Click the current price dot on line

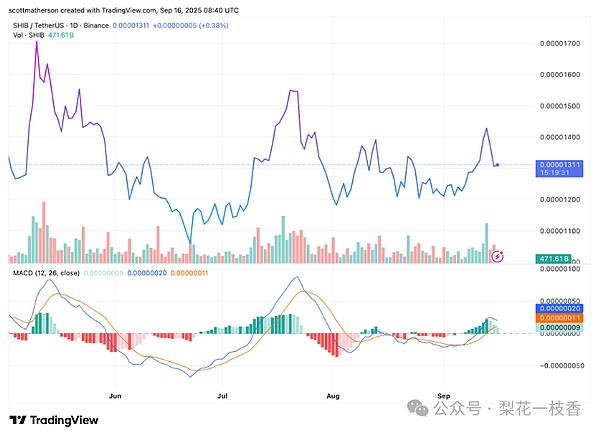click(498, 164)
